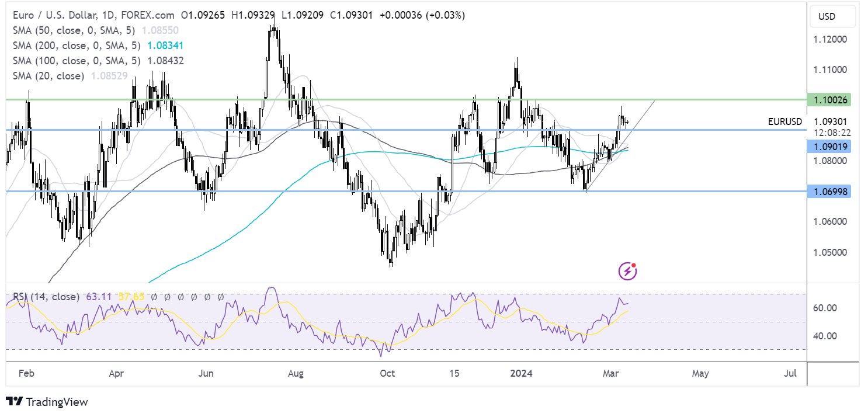Click the SMA 100 value 1.08432
The height and width of the screenshot is (417, 868).
(167, 61)
